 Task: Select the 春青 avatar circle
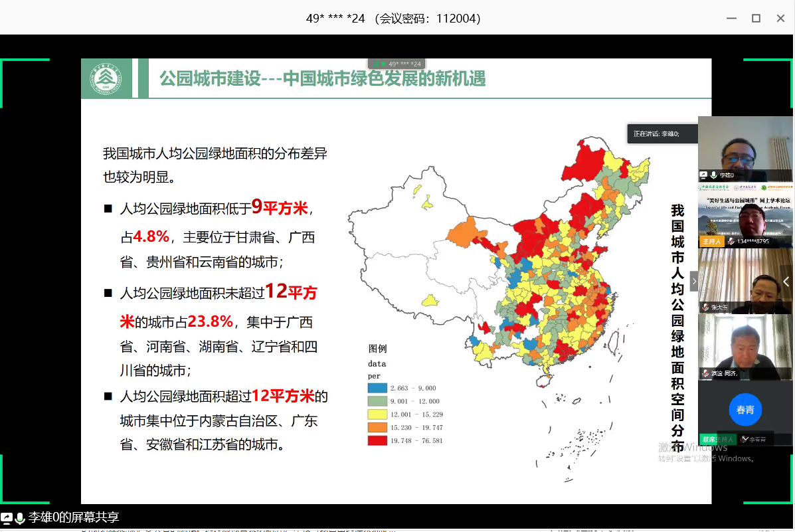[x=745, y=410]
